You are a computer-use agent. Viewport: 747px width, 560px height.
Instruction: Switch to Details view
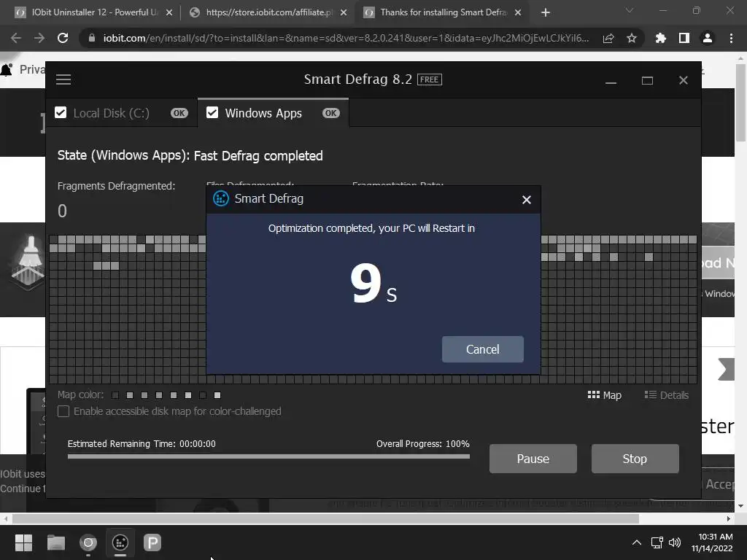tap(667, 395)
